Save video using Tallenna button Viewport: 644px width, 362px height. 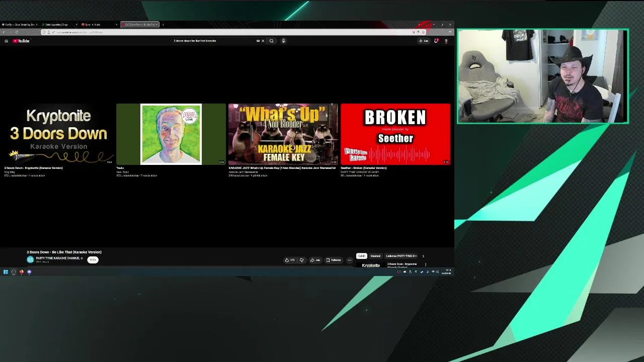[x=334, y=260]
